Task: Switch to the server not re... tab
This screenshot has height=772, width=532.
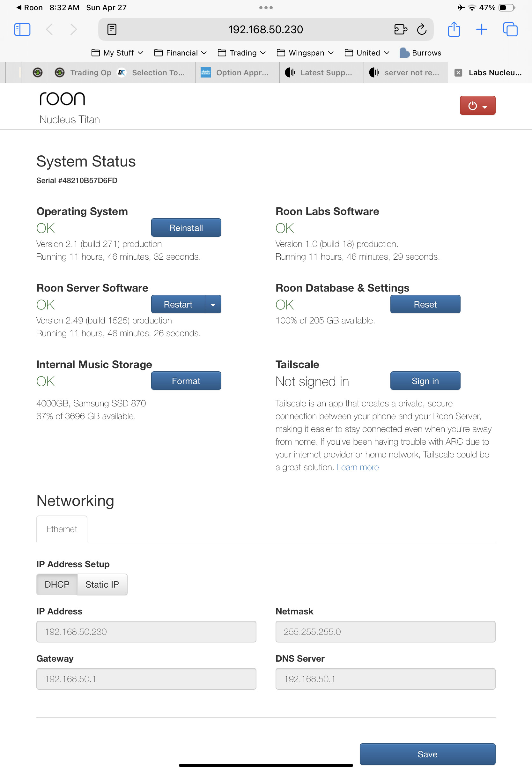Action: (x=406, y=73)
